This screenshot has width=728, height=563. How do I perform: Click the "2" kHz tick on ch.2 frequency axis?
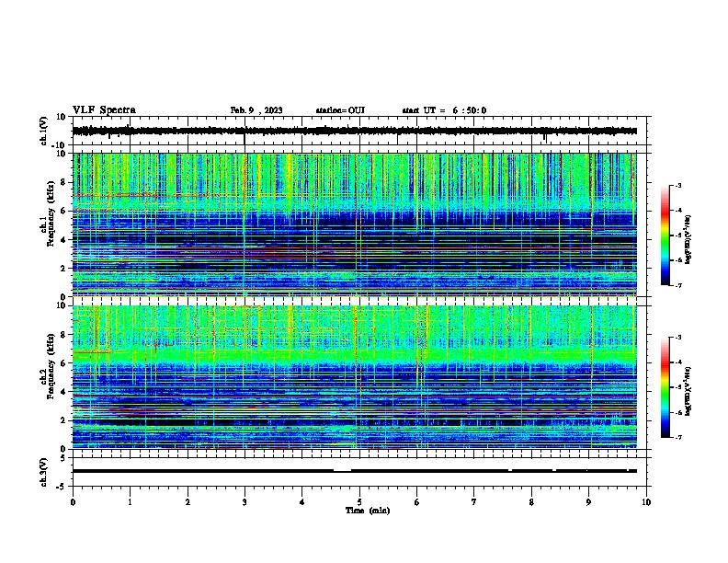pos(64,420)
